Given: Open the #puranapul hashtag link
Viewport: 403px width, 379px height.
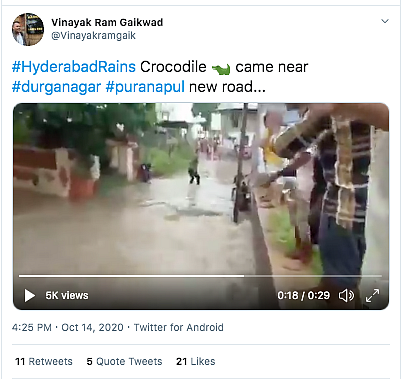Looking at the screenshot, I should coord(145,87).
